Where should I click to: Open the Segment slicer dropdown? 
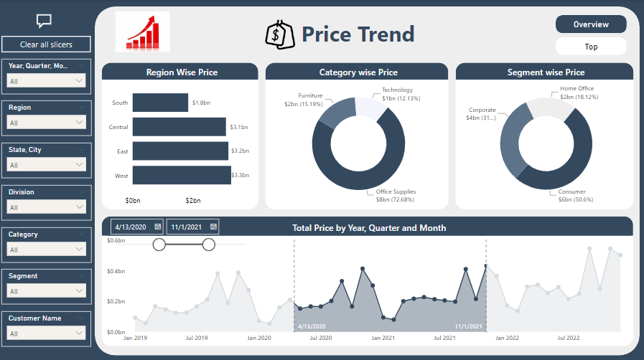pos(79,291)
